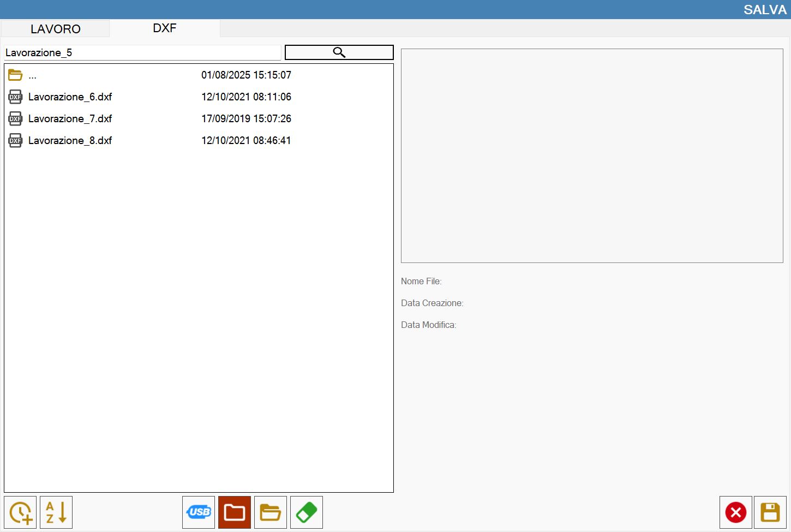This screenshot has height=532, width=791.
Task: Click the yellow parent folder icon
Action: click(15, 75)
